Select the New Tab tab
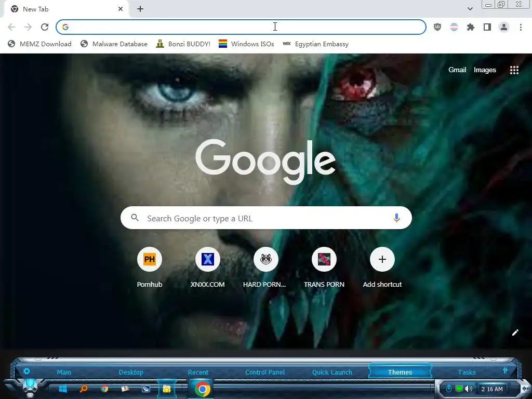 66,9
